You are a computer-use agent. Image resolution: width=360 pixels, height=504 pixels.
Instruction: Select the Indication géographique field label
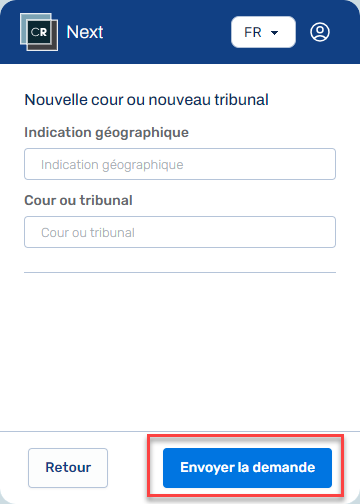(x=107, y=132)
